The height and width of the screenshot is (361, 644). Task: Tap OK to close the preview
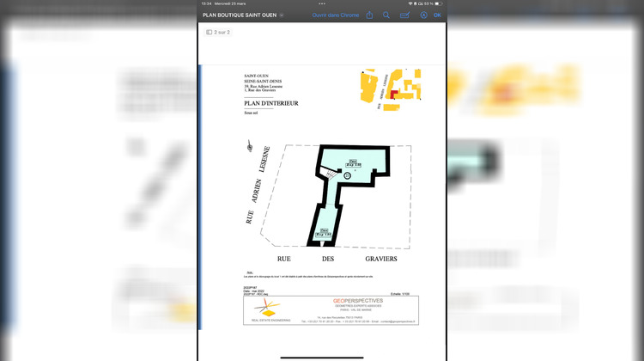[x=437, y=15]
